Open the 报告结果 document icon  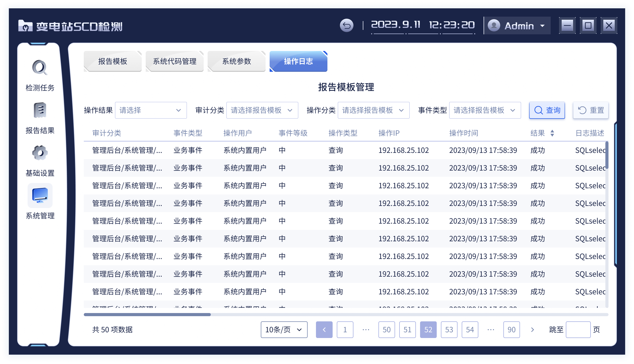(x=40, y=110)
